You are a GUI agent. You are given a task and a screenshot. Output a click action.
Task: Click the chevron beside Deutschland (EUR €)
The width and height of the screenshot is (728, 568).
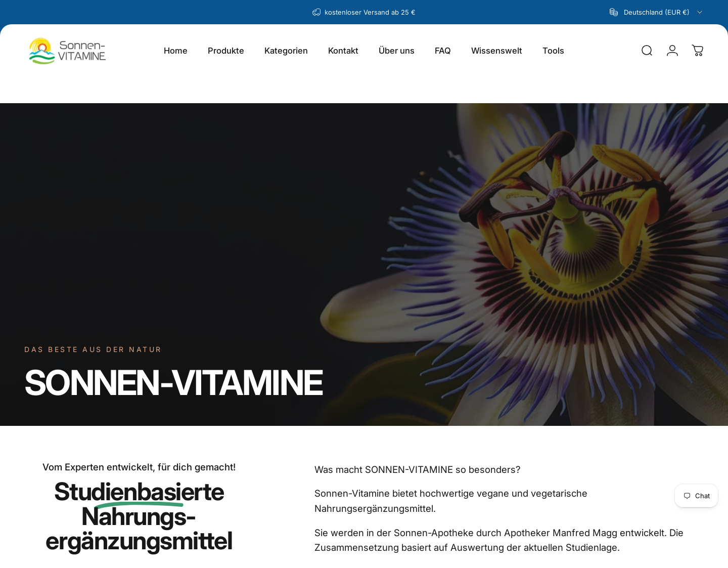[x=700, y=12]
